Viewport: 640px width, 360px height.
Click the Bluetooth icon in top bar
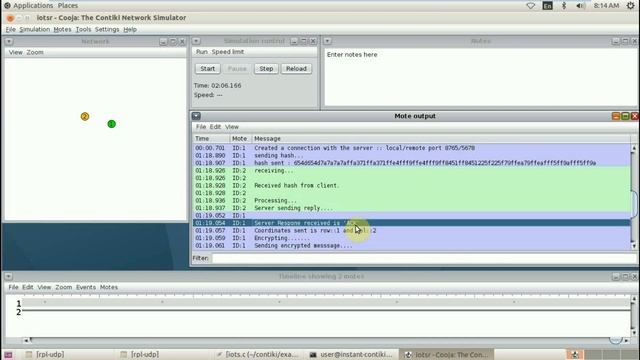tap(564, 6)
